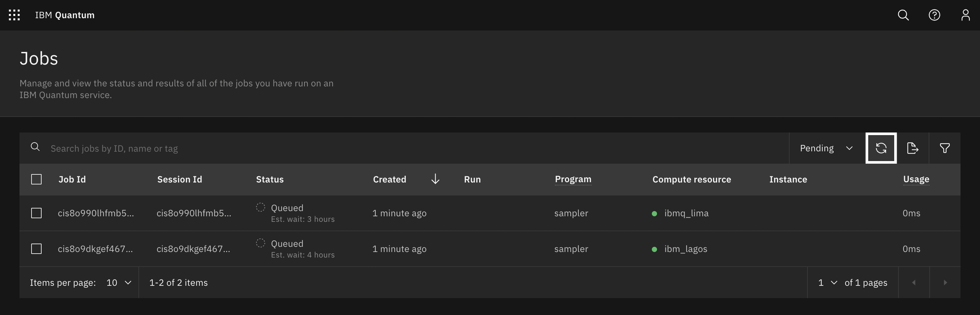The width and height of the screenshot is (980, 315).
Task: Open job cis8o990lhfmb5 by its Job Id
Action: coord(96,213)
